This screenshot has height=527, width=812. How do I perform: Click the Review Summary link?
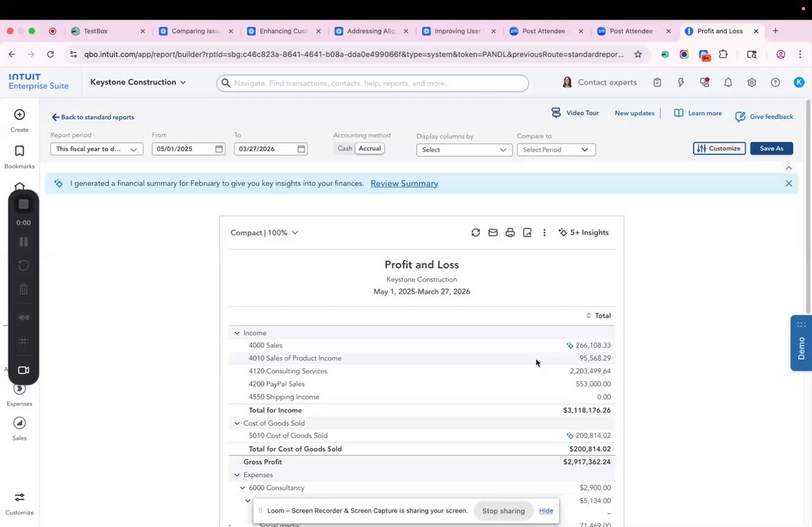pyautogui.click(x=404, y=184)
